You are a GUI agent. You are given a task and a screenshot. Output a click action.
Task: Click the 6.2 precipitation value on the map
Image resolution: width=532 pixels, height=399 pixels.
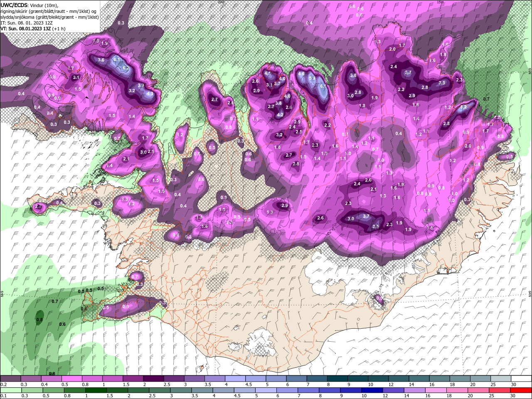126,68
